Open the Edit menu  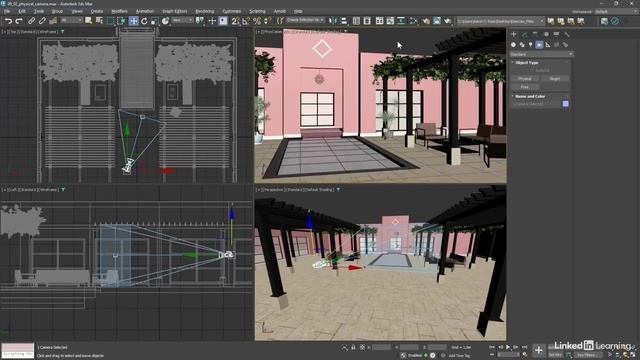pyautogui.click(x=22, y=11)
